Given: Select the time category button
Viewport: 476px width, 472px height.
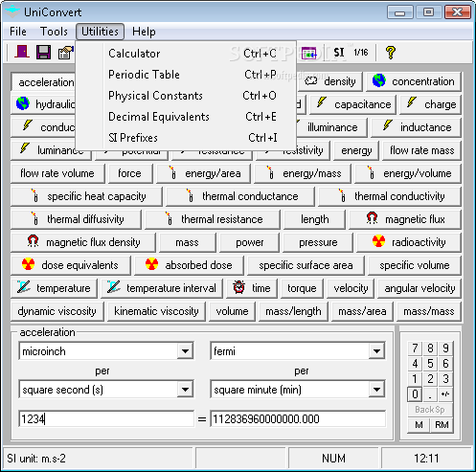Looking at the screenshot, I should tap(252, 288).
